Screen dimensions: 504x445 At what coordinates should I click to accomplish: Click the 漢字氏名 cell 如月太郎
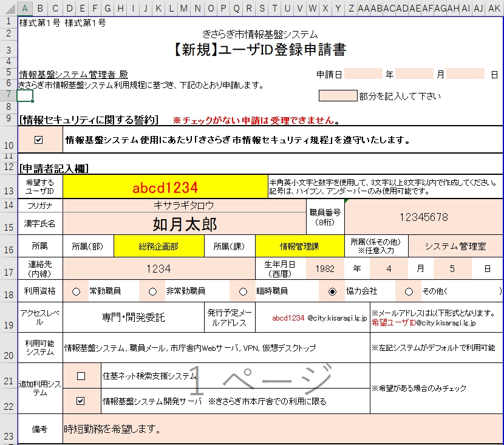[184, 223]
